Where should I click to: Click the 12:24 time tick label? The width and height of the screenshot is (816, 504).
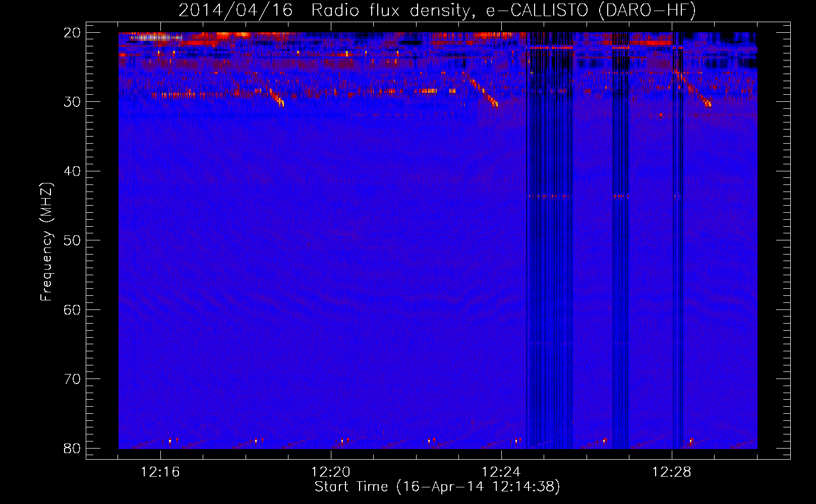pos(501,472)
